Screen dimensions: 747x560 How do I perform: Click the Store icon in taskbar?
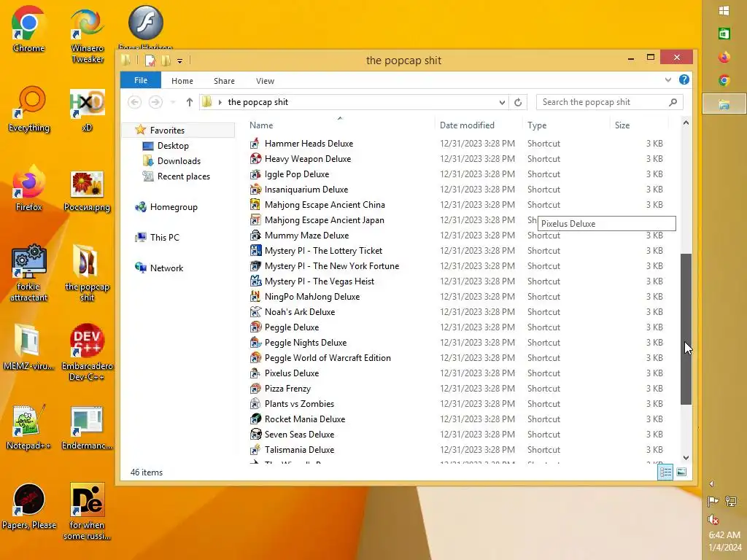[724, 34]
